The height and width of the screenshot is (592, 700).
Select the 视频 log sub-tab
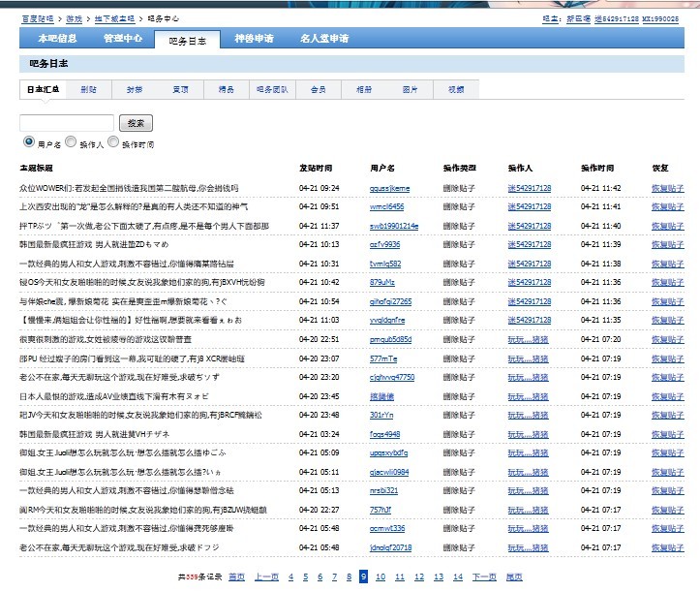click(456, 89)
